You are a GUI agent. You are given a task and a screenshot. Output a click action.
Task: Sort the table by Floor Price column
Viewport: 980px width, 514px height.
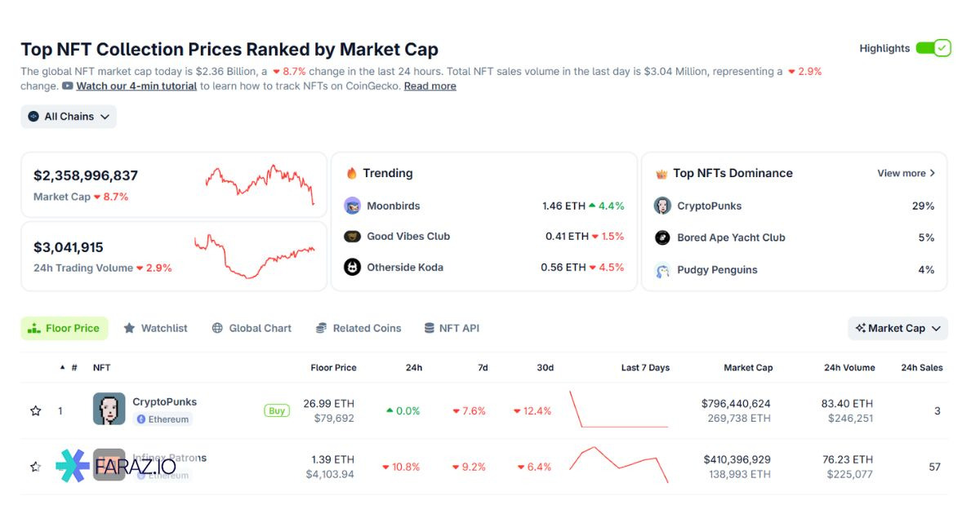click(x=333, y=368)
